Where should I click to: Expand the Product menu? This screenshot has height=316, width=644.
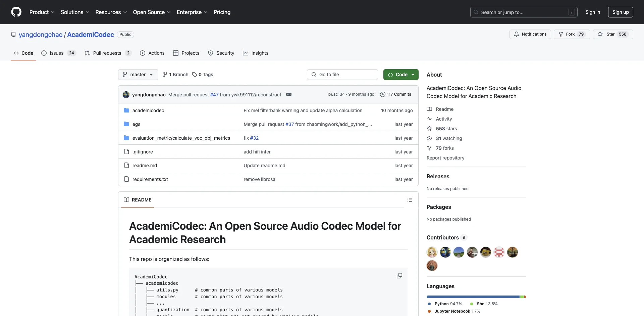[x=42, y=12]
